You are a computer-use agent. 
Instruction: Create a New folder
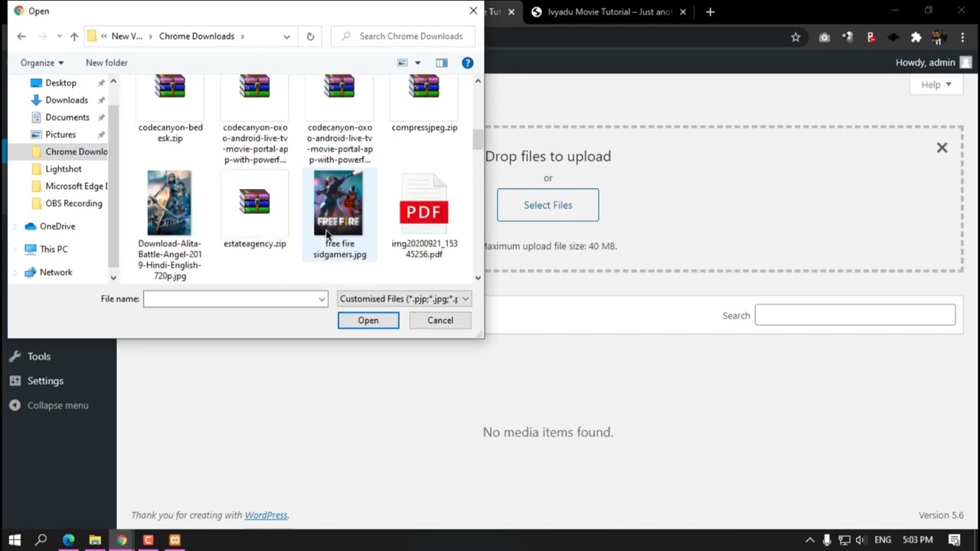[106, 63]
